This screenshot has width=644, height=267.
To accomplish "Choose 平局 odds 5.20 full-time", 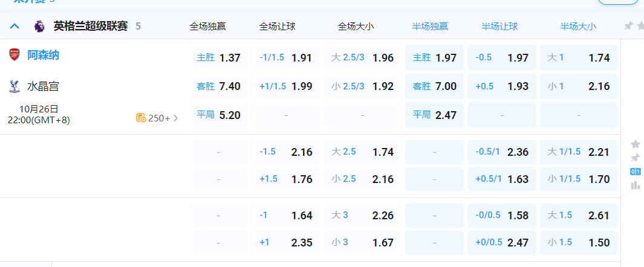I will (x=218, y=115).
